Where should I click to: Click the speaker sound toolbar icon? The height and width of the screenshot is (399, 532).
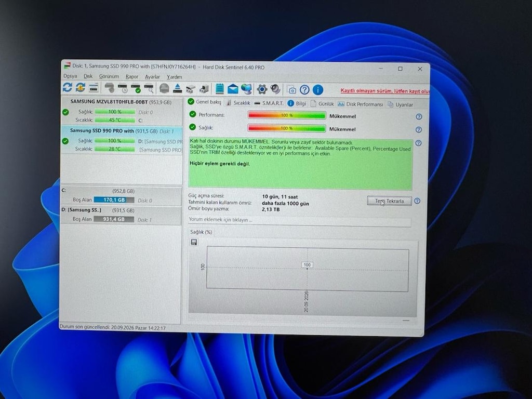[x=275, y=89]
